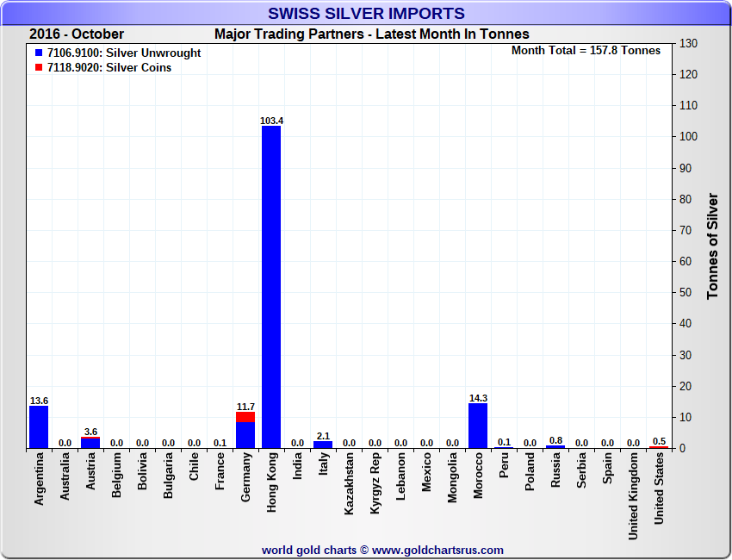Click the Tonnes of Silver axis title

(x=712, y=246)
